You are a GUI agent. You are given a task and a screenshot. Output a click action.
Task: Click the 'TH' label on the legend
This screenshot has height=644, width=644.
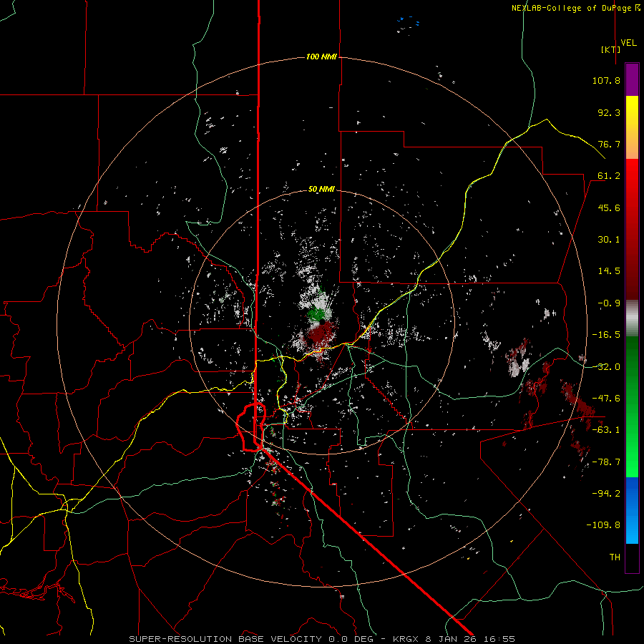coord(615,557)
